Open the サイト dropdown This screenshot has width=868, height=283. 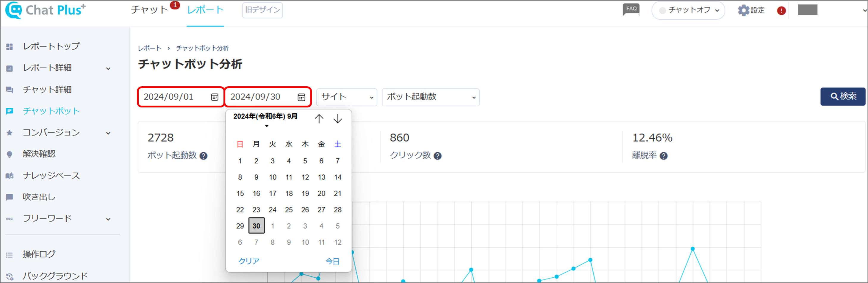tap(346, 97)
